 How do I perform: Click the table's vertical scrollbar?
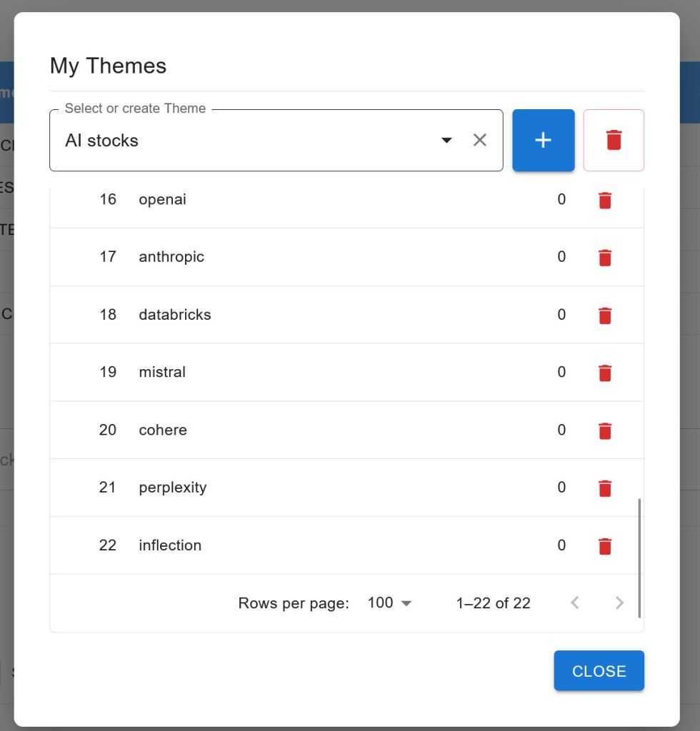pyautogui.click(x=639, y=557)
